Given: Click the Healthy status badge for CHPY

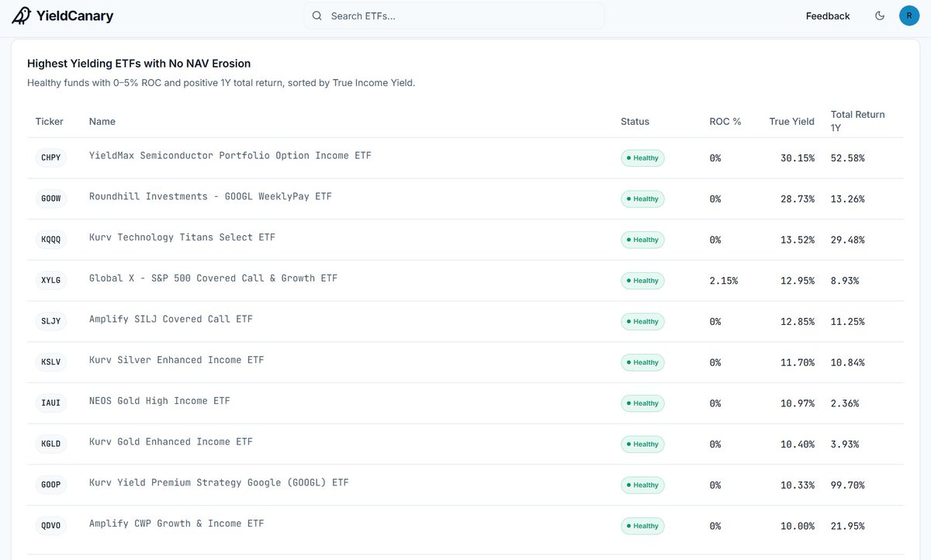Looking at the screenshot, I should pyautogui.click(x=642, y=158).
